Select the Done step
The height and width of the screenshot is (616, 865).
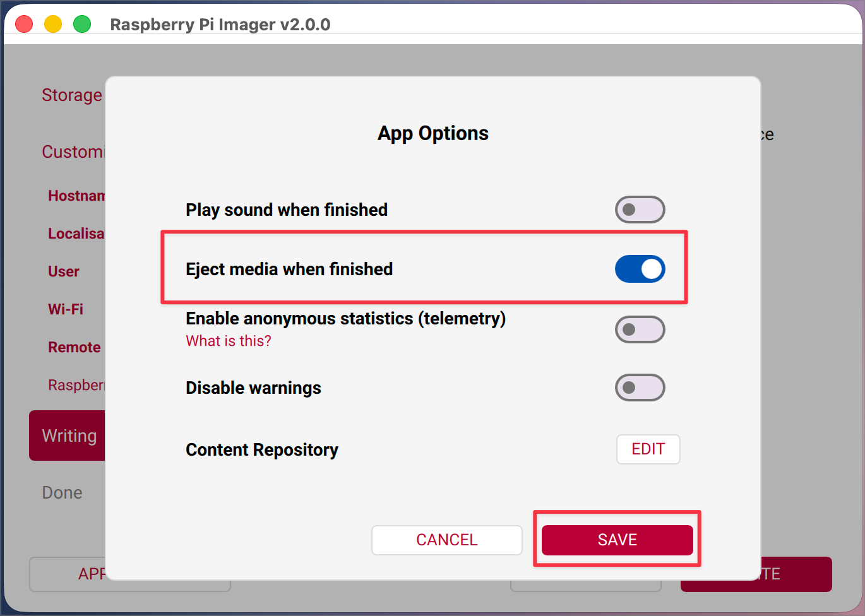point(62,492)
